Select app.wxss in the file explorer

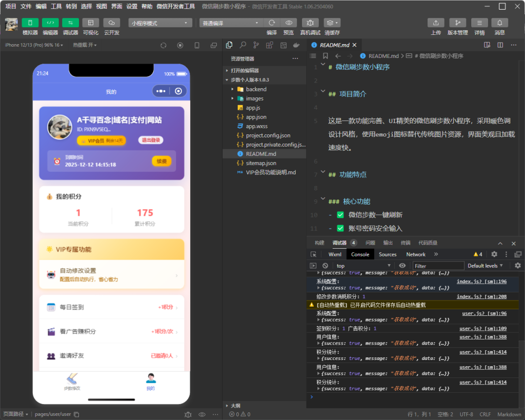coord(256,126)
